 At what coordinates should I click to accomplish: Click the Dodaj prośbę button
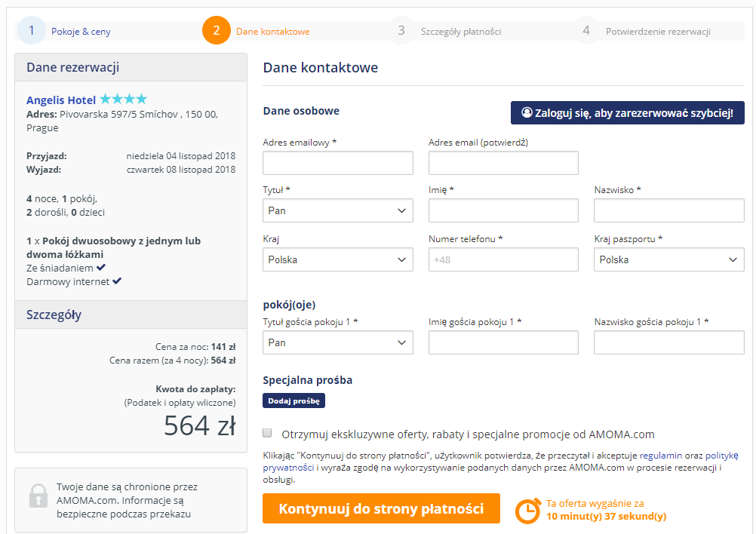pos(293,401)
